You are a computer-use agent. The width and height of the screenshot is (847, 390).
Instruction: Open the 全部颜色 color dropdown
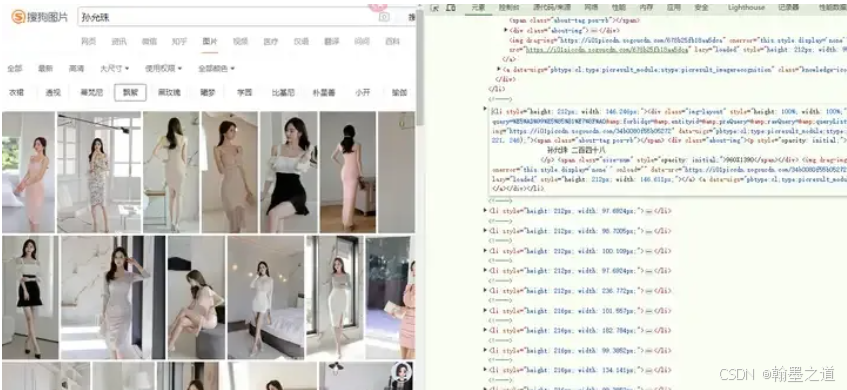click(x=217, y=69)
